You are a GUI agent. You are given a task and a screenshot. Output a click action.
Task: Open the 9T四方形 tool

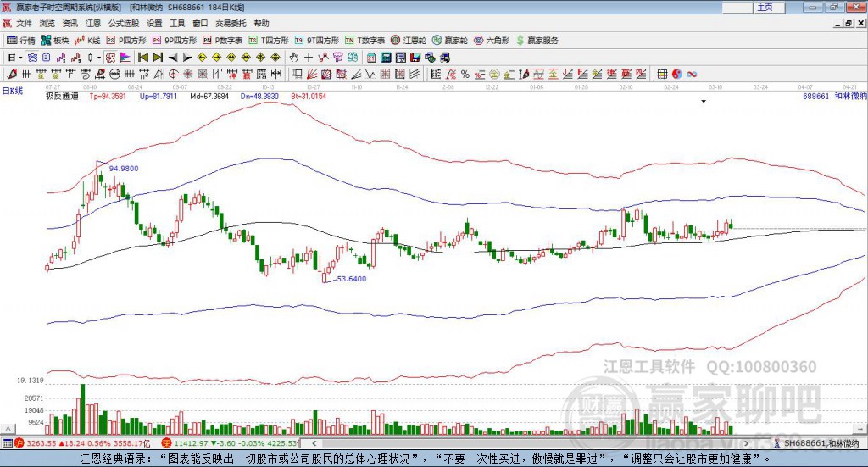[x=317, y=41]
